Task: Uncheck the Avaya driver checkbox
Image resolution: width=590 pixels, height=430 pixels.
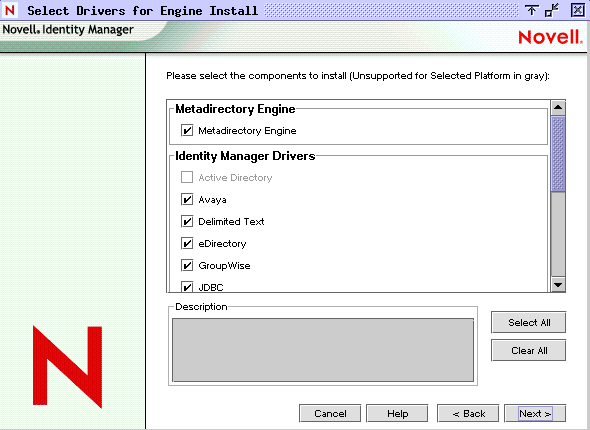Action: pyautogui.click(x=187, y=199)
